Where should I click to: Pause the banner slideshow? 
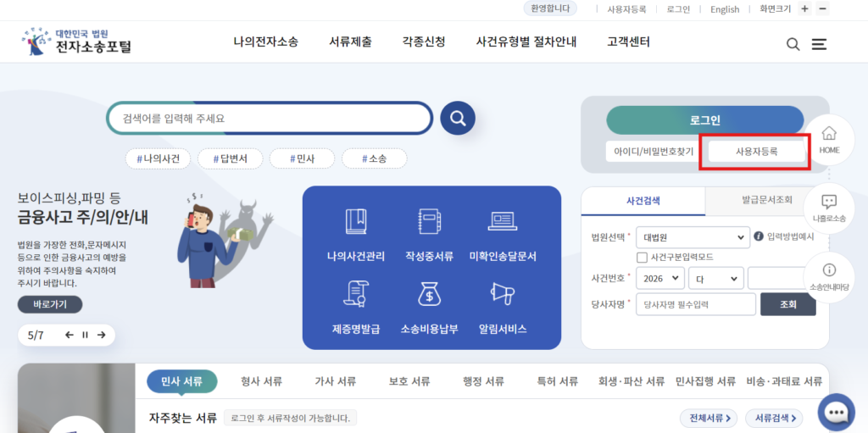(x=86, y=335)
